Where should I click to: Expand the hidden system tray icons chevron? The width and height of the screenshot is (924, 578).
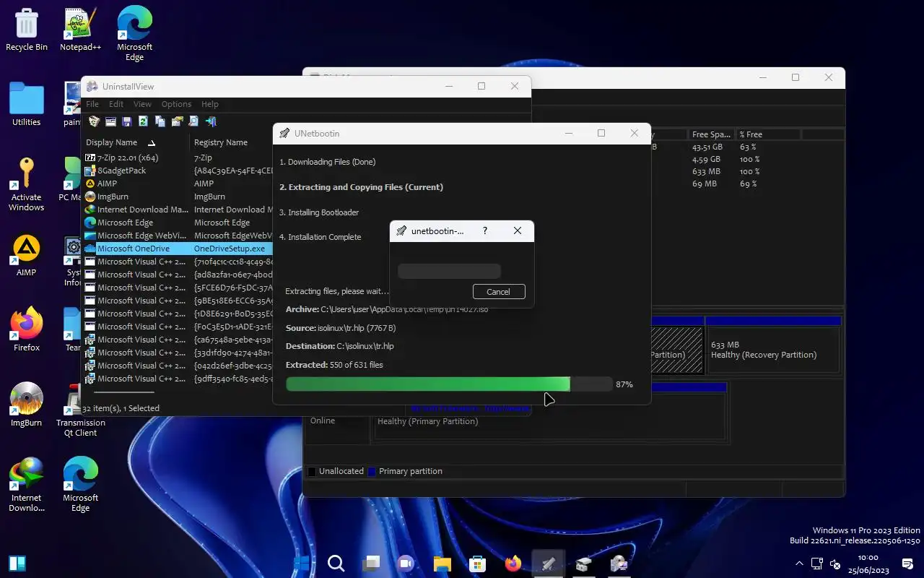[798, 564]
